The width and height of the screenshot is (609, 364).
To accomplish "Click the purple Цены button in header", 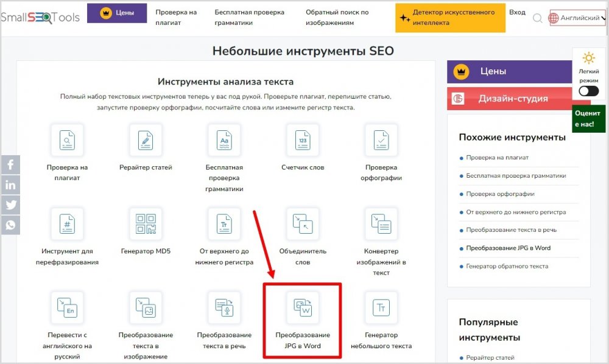I will click(x=117, y=13).
